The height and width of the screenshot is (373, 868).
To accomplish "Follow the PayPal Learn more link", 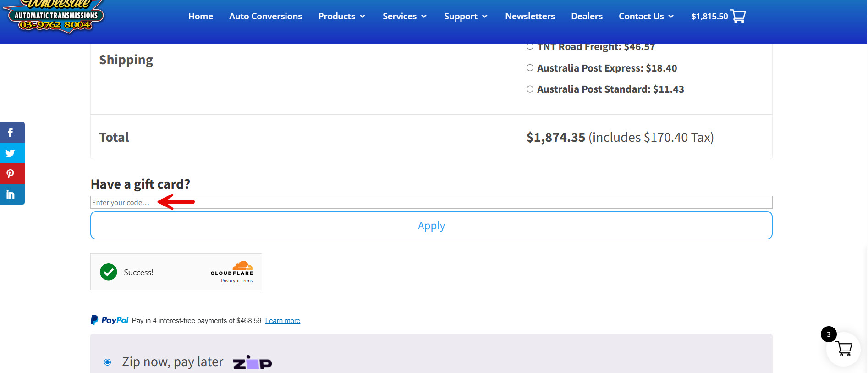I will [282, 321].
